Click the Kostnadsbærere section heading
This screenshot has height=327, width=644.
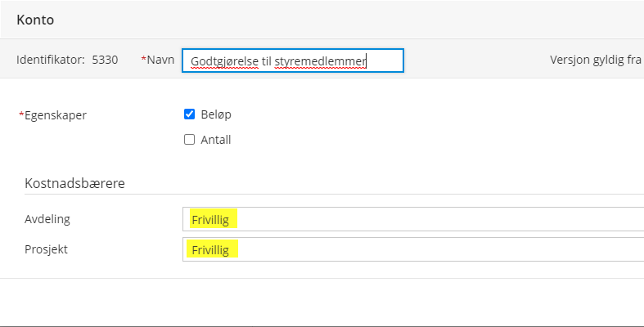click(x=74, y=183)
